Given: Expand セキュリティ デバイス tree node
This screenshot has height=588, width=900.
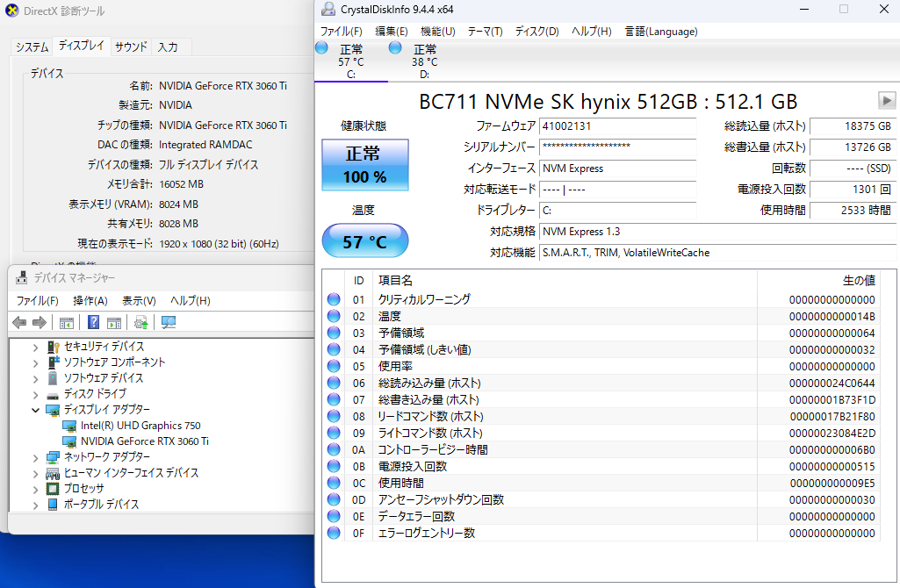Looking at the screenshot, I should 36,347.
